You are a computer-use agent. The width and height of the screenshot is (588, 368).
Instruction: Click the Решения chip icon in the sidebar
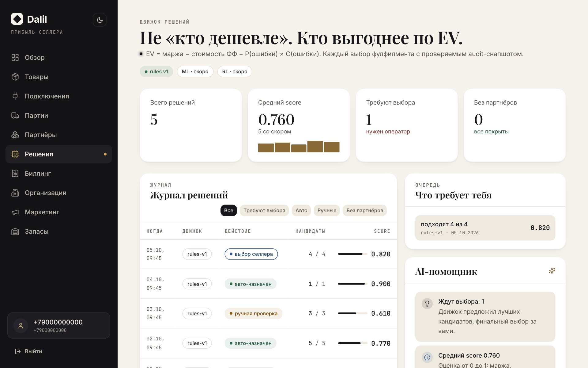[x=15, y=154]
